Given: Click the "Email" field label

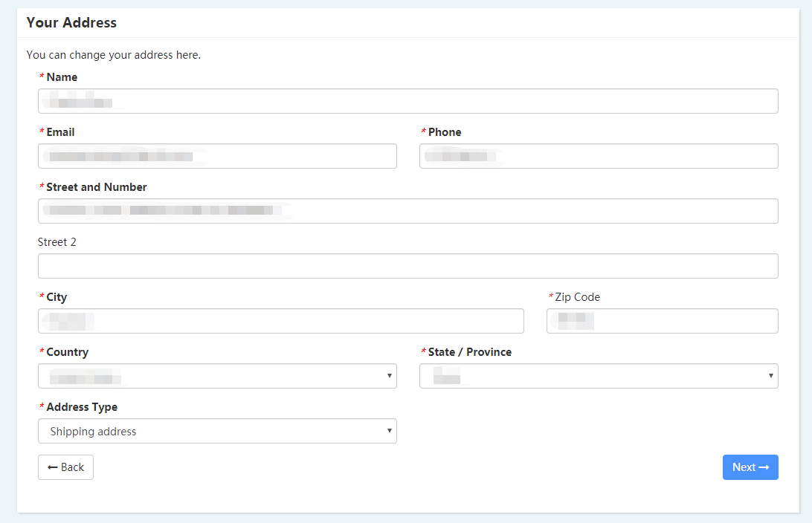Looking at the screenshot, I should [60, 132].
